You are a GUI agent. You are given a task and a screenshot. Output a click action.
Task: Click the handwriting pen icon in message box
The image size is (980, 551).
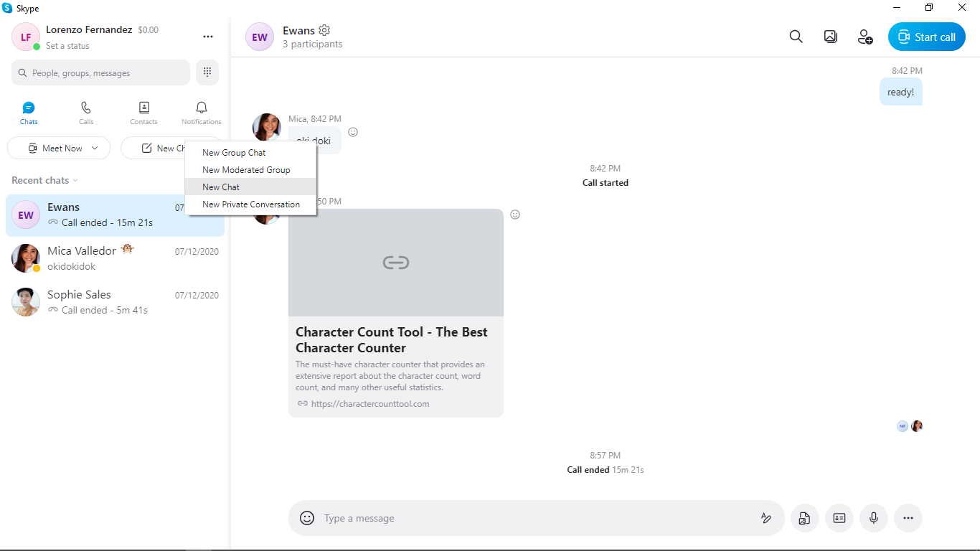tap(766, 518)
